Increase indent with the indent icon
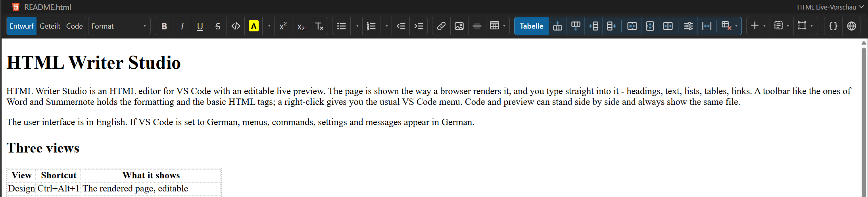The height and width of the screenshot is (197, 868). [419, 26]
